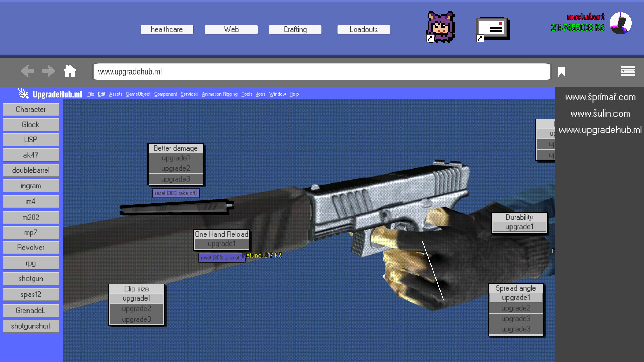
Task: Open the GameObject menu
Action: [138, 94]
